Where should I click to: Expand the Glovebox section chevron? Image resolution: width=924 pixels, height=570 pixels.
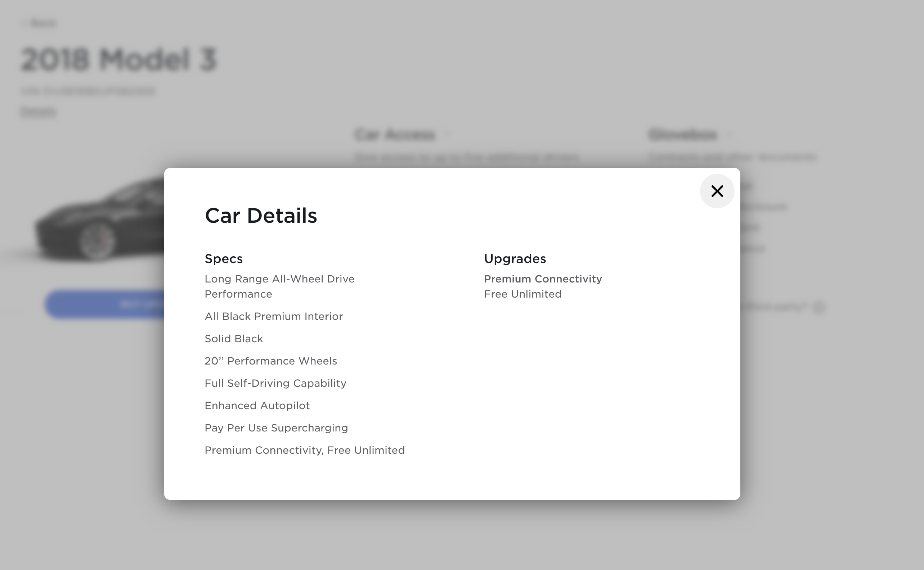tap(730, 134)
